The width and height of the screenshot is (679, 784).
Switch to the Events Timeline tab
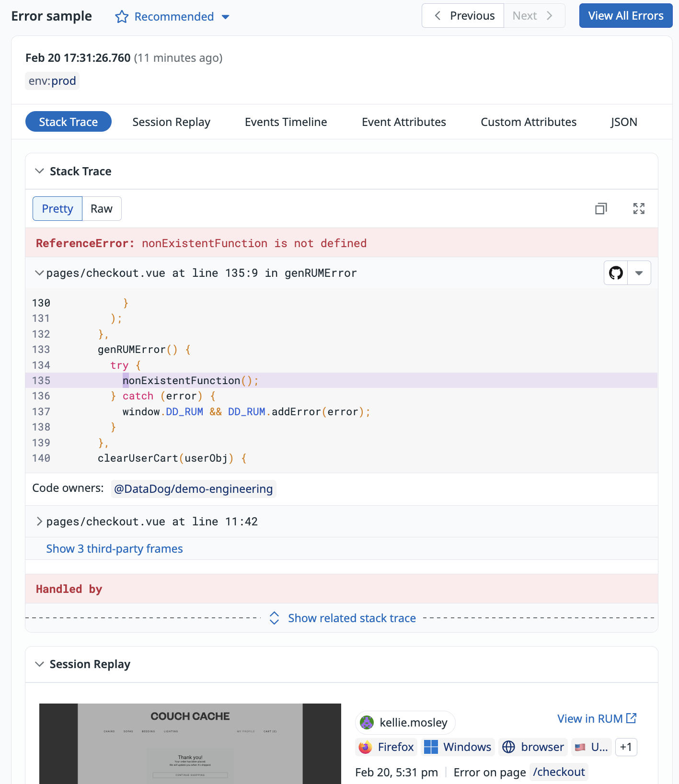pos(286,122)
